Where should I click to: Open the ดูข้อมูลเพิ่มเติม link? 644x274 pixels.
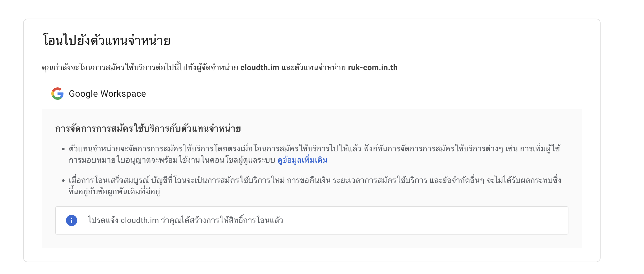tap(302, 160)
